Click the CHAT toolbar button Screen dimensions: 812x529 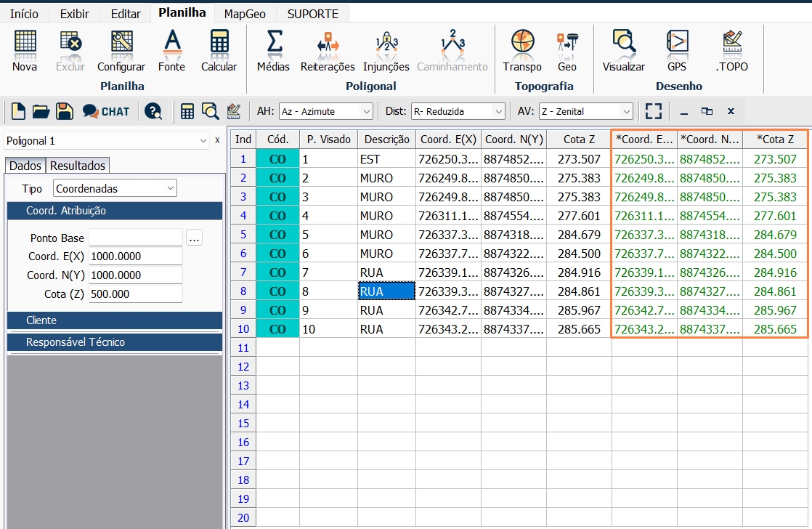(105, 111)
